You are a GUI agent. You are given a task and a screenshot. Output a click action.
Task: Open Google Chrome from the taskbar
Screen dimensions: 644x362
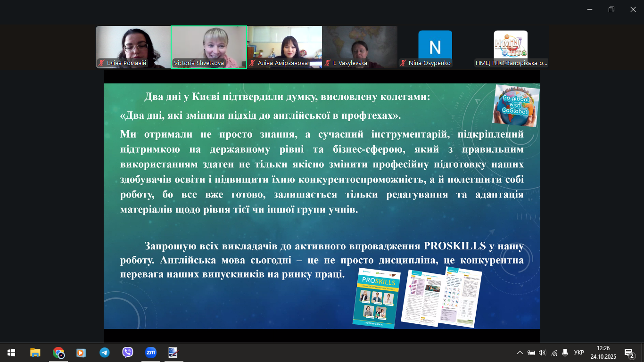pyautogui.click(x=58, y=353)
